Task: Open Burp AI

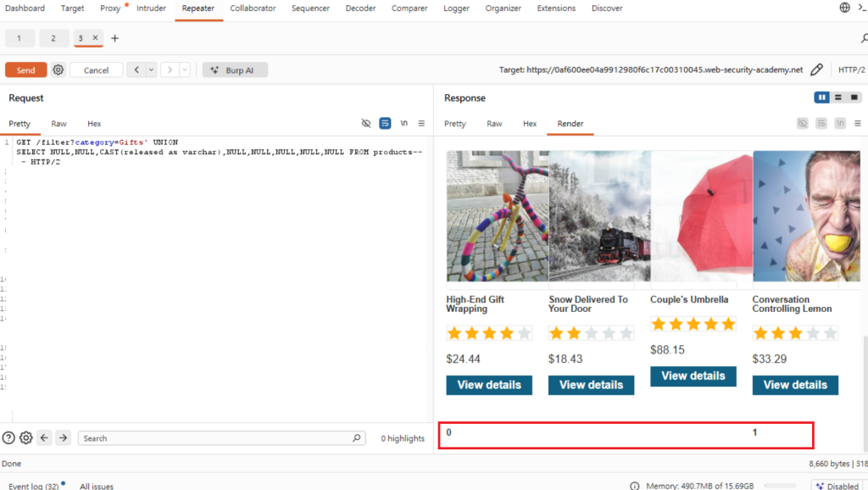Action: (235, 70)
